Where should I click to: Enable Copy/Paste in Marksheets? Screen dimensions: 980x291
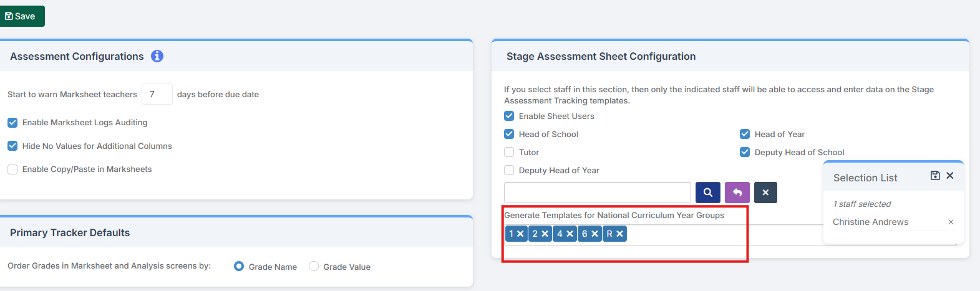click(x=12, y=169)
